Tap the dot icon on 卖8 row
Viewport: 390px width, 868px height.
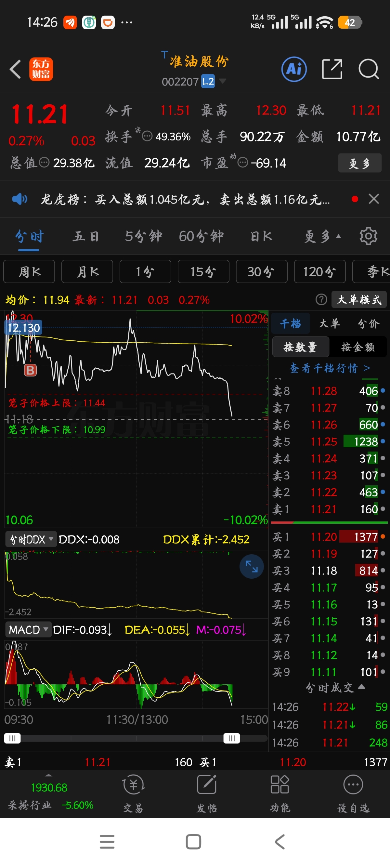[383, 390]
